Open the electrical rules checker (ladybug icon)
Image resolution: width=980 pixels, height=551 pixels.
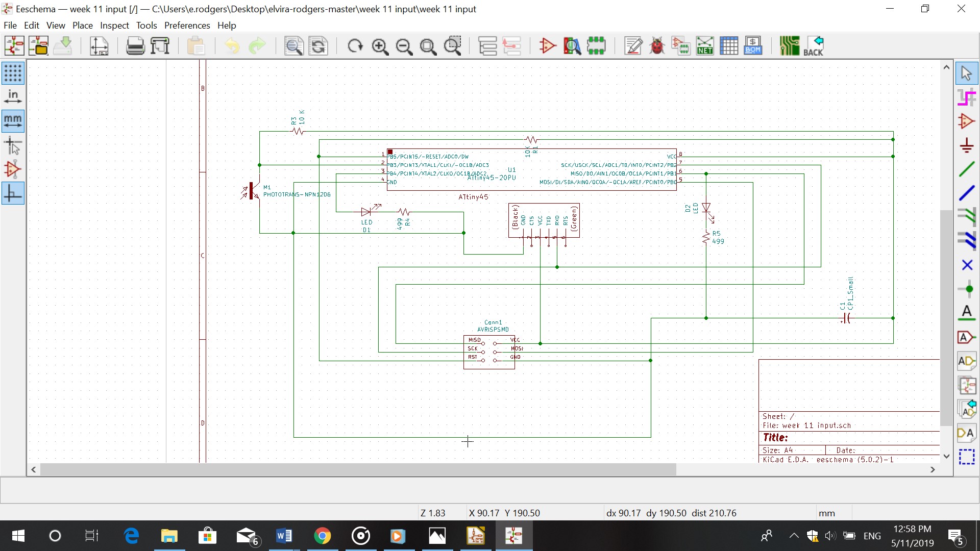click(x=657, y=46)
